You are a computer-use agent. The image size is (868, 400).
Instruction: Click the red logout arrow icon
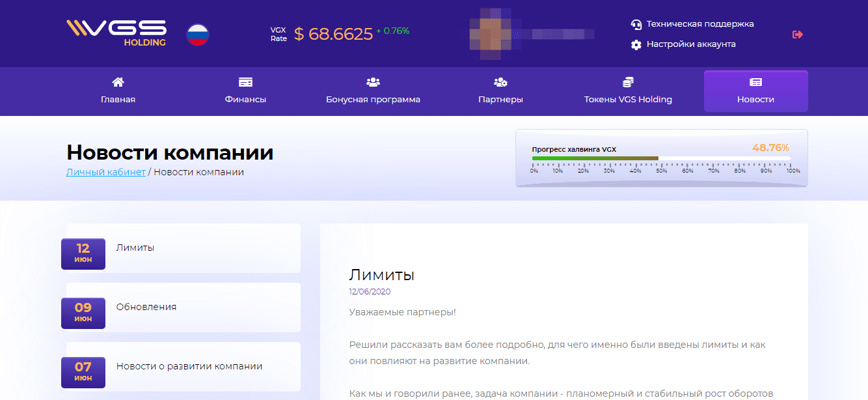(x=797, y=35)
